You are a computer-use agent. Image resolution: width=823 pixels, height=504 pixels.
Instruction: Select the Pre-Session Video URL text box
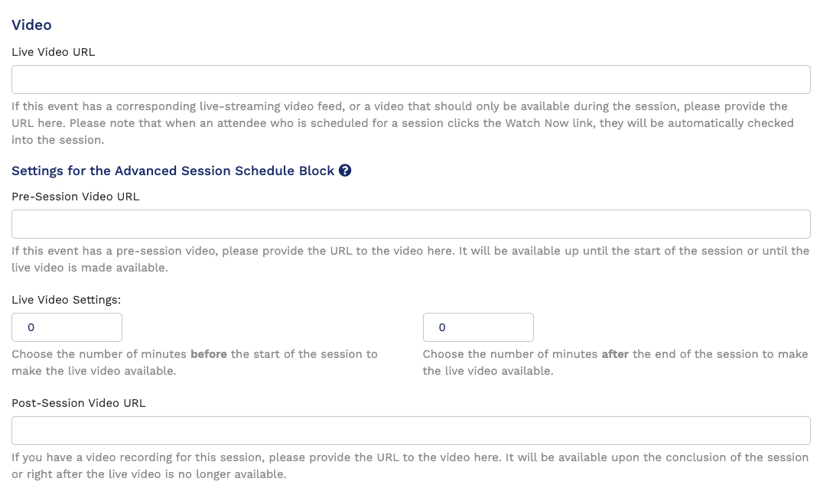[x=411, y=223]
